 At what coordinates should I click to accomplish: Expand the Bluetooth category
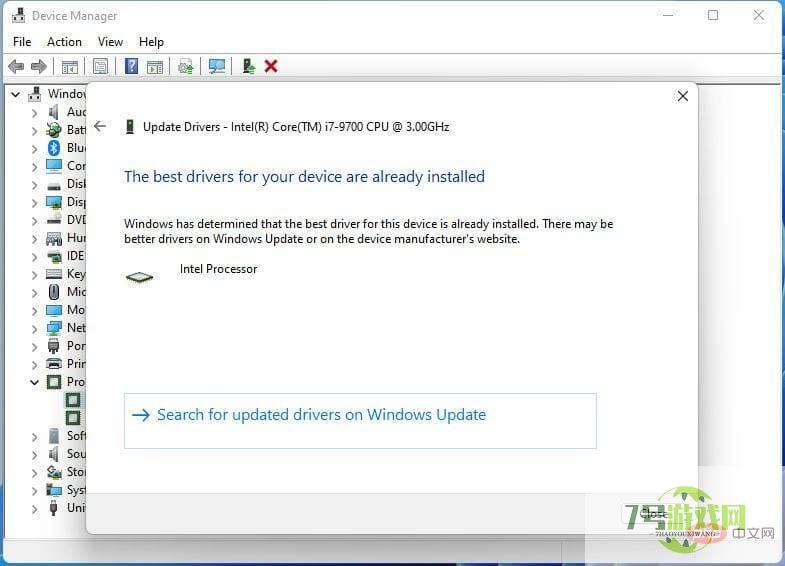point(34,149)
